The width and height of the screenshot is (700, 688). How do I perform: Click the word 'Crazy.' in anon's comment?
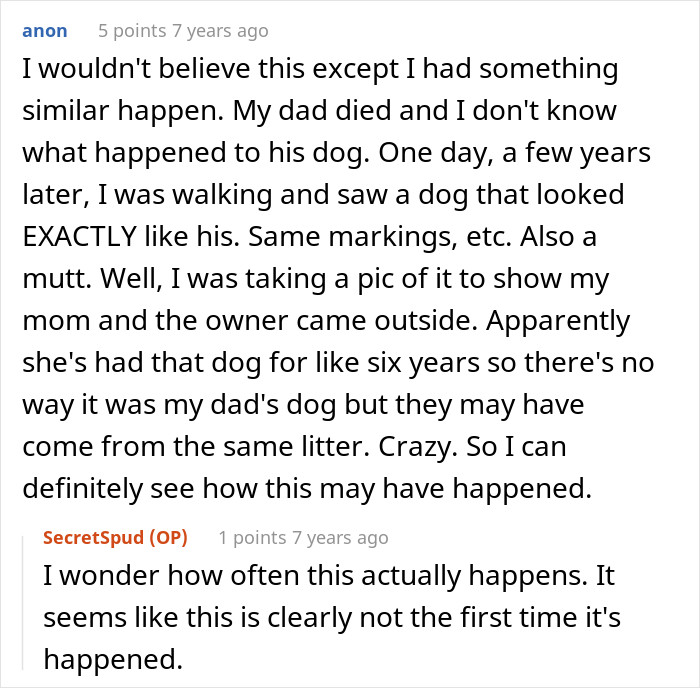418,446
